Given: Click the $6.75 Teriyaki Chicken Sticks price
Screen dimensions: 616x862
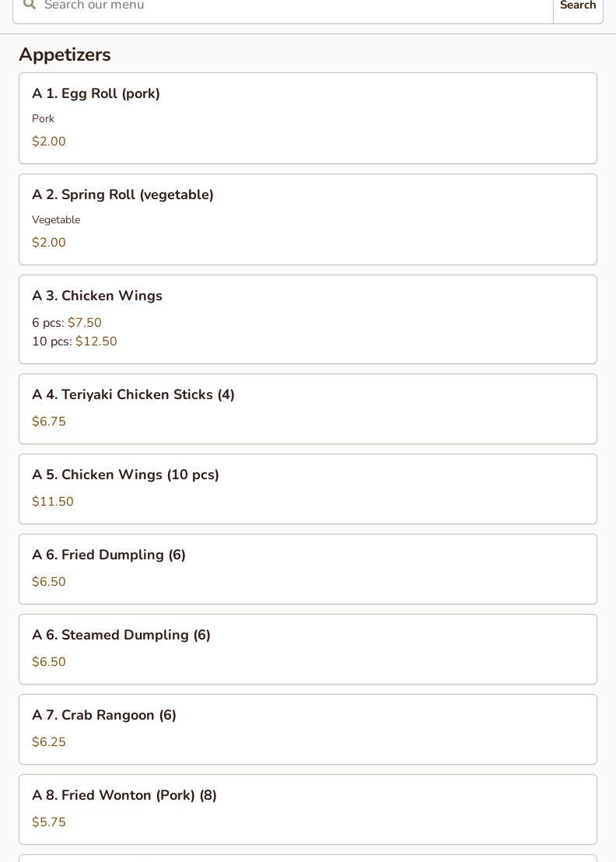Looking at the screenshot, I should pos(49,422).
